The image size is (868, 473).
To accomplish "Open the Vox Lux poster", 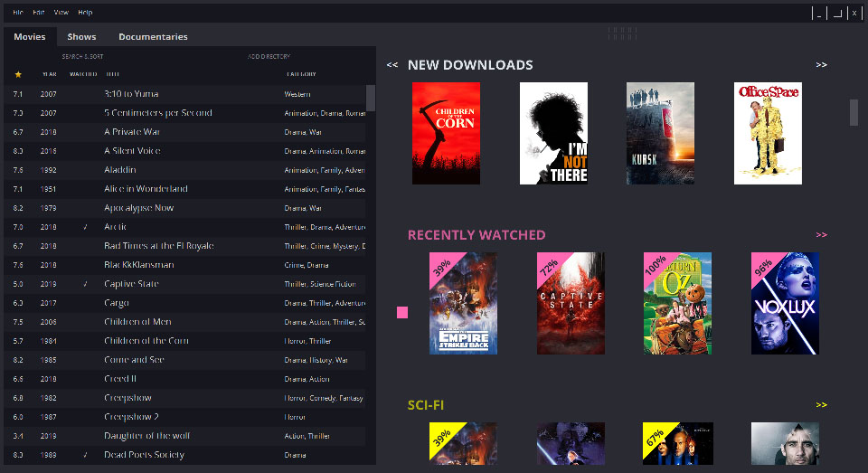I will pos(785,304).
